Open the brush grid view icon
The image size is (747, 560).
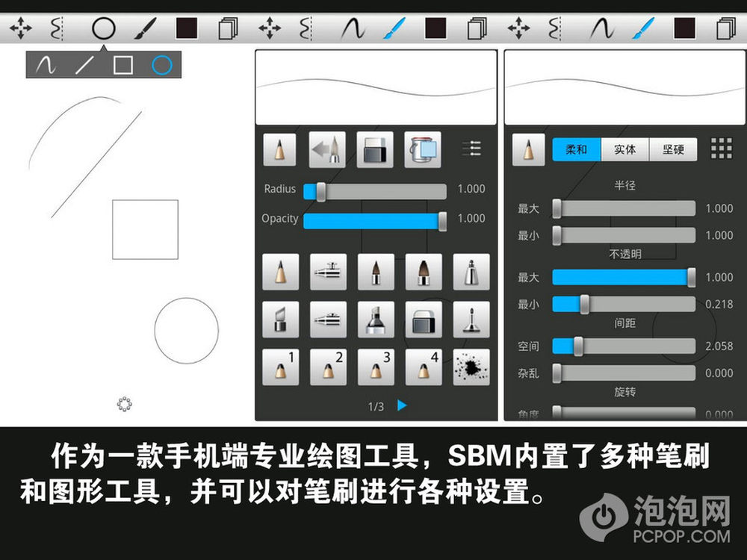[x=721, y=149]
